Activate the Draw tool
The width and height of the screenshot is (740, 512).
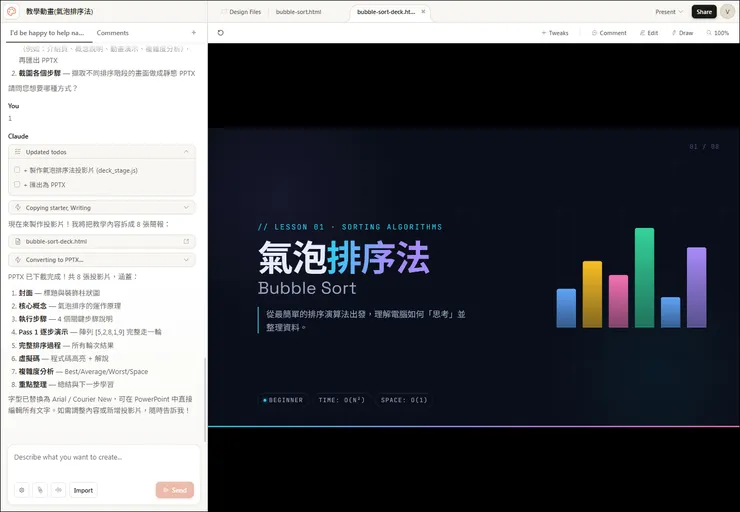click(x=682, y=33)
